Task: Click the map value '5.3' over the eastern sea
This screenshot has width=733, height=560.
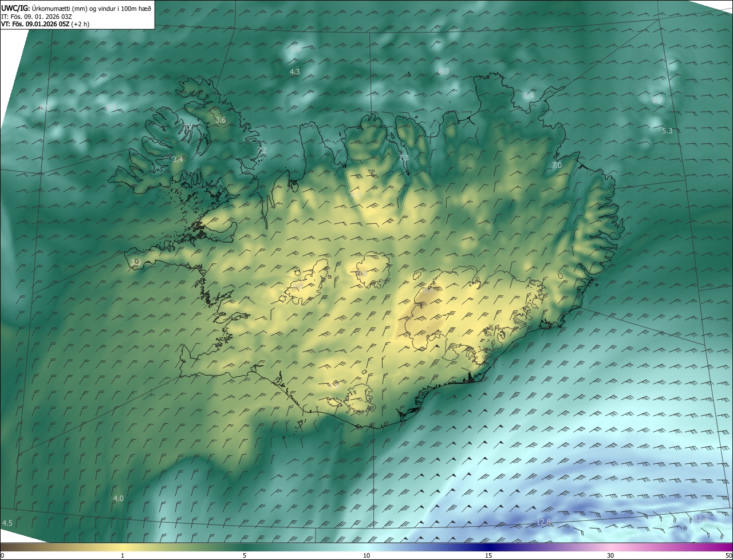Action: click(667, 131)
